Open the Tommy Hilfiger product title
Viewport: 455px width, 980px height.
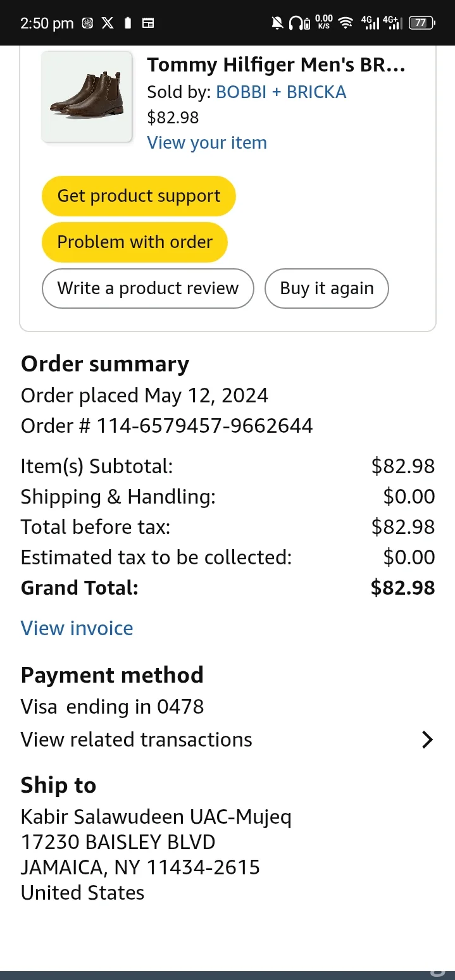[x=276, y=65]
